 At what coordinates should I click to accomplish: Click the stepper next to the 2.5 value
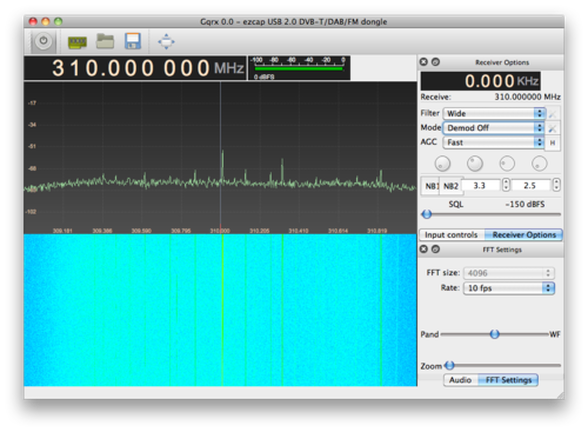pyautogui.click(x=556, y=185)
